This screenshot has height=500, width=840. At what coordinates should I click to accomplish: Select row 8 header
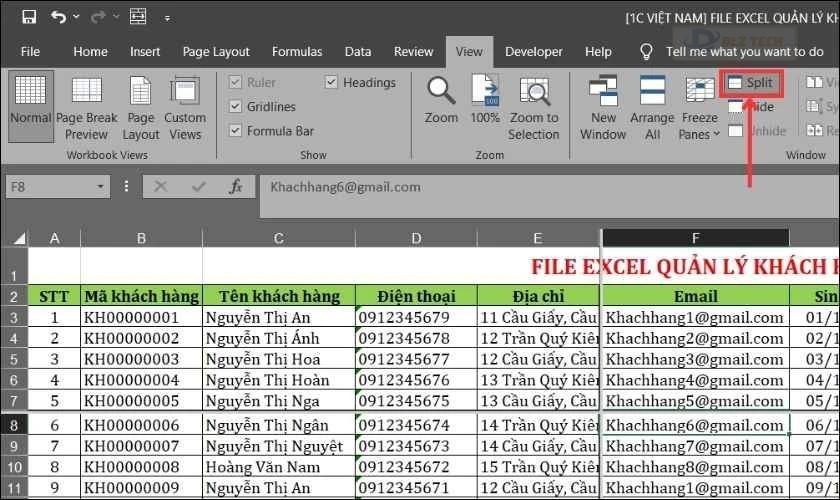(14, 425)
